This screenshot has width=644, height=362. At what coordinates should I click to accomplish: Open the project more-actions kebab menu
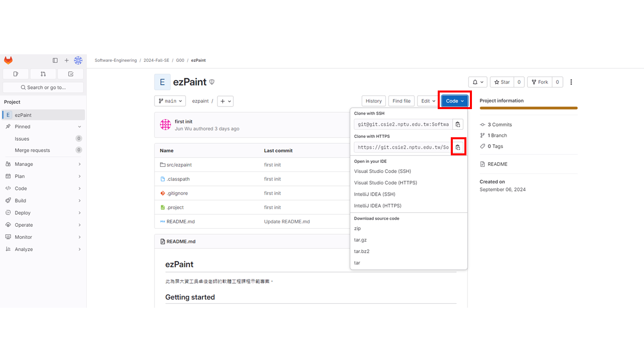571,82
